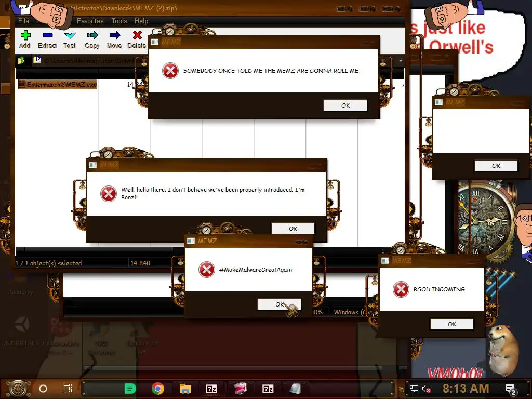
Task: Open File Explorer from the taskbar
Action: pyautogui.click(x=185, y=389)
